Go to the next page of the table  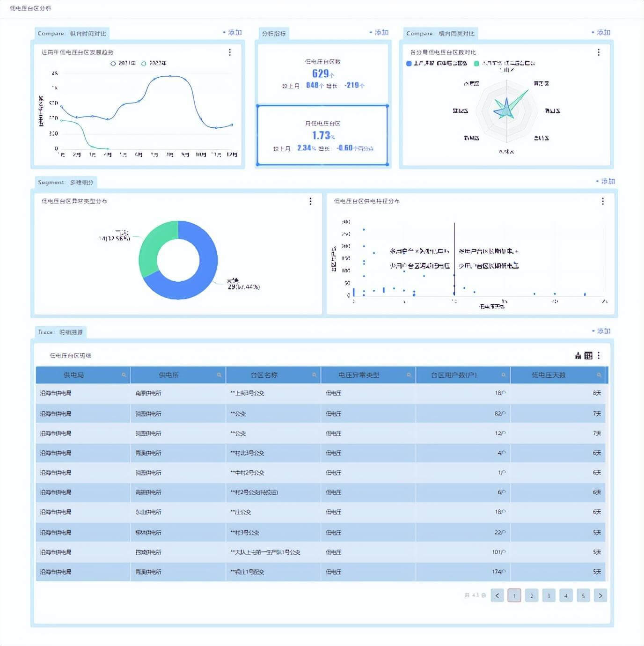(600, 595)
